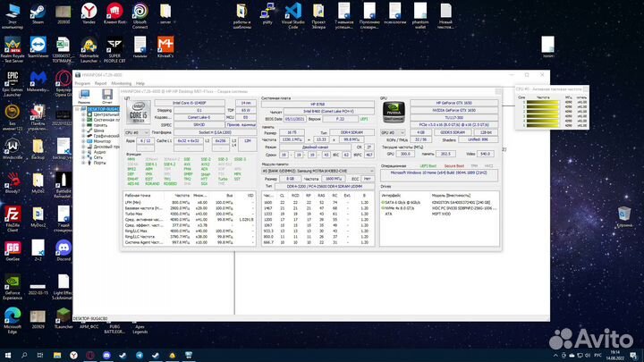Open the Program menu in HWiNFO
This screenshot has height=362, width=644.
click(x=82, y=83)
